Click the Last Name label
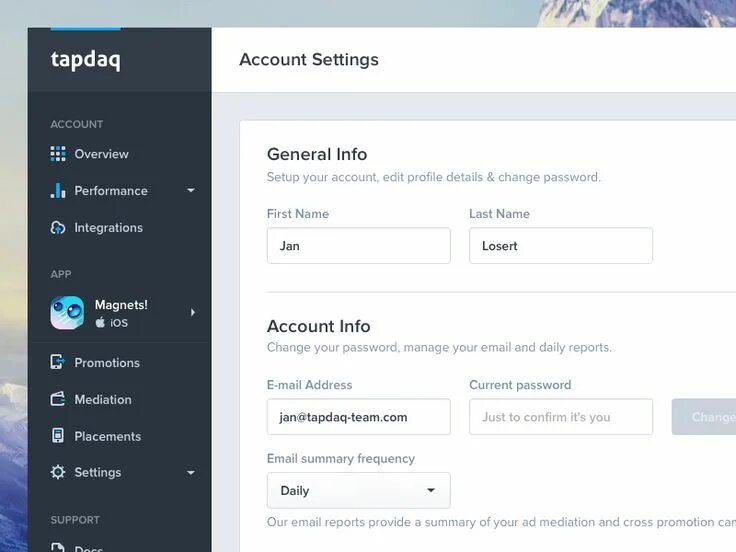Screen dimensions: 736x552 coord(499,214)
